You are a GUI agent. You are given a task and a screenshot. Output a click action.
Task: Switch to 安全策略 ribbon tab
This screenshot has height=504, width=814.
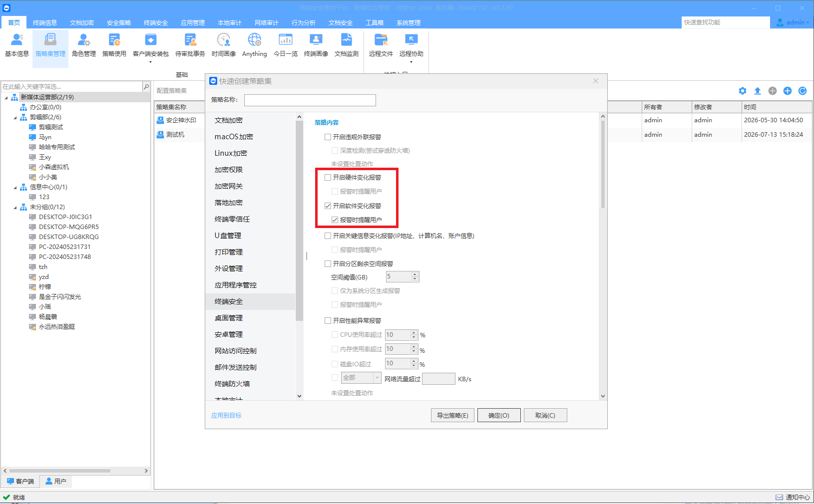click(119, 23)
